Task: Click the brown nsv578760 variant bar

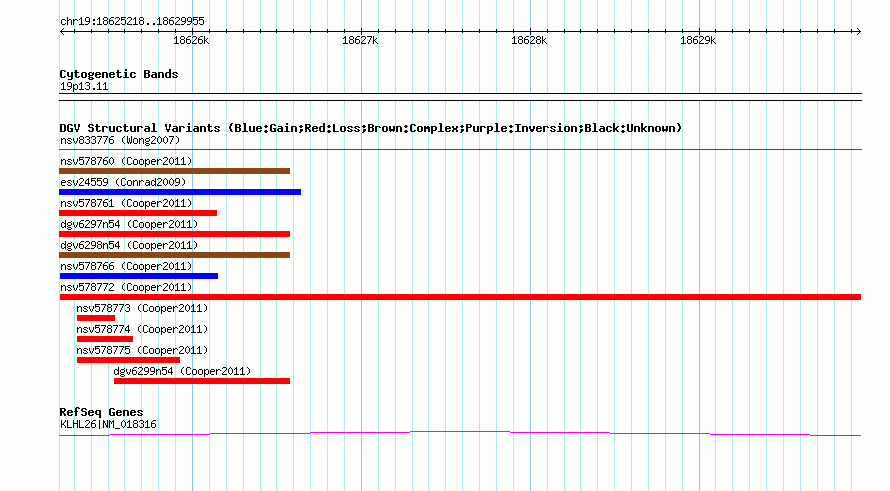Action: coord(175,171)
